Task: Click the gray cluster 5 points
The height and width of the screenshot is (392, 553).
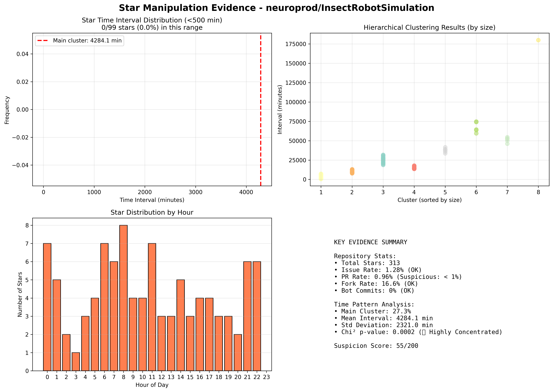Action: (445, 150)
